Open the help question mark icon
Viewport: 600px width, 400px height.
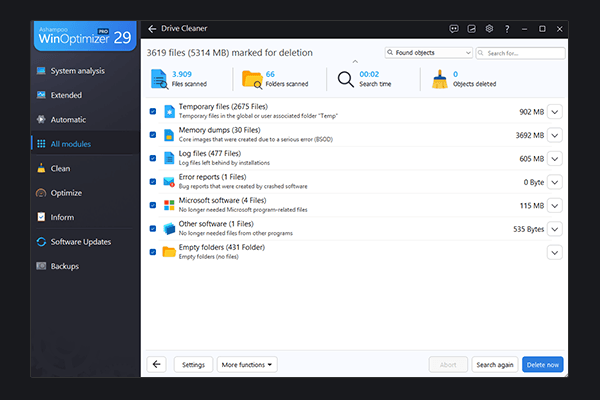click(507, 29)
